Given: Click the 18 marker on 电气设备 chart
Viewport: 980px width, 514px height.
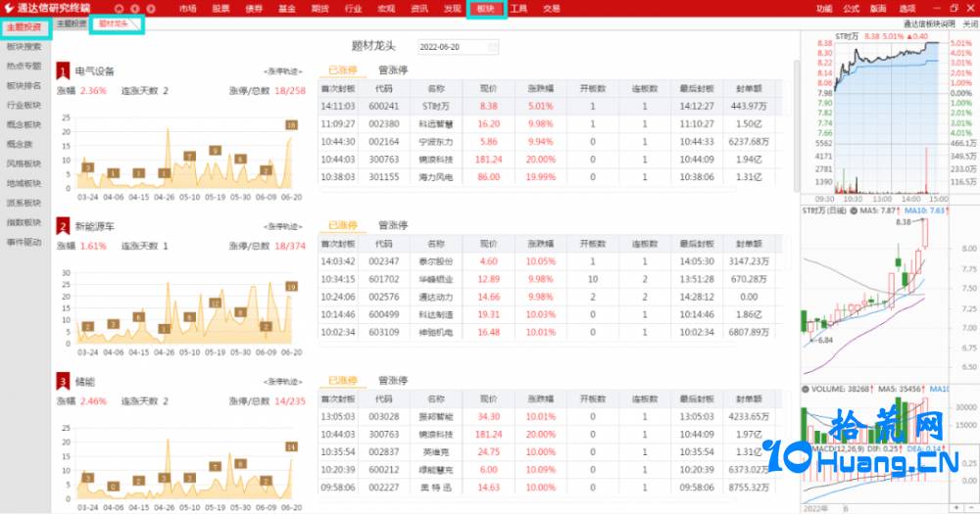Looking at the screenshot, I should coord(291,125).
